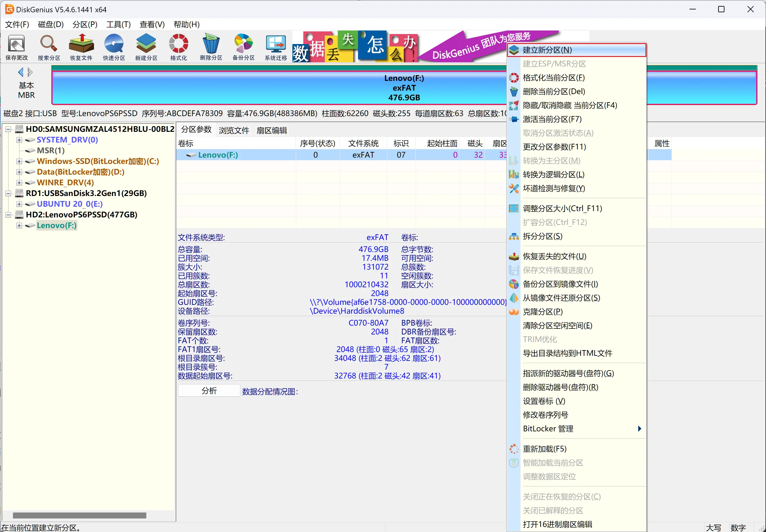Viewport: 766px width, 532px height.
Task: Launch 快速分区 from the toolbar
Action: coord(114,47)
